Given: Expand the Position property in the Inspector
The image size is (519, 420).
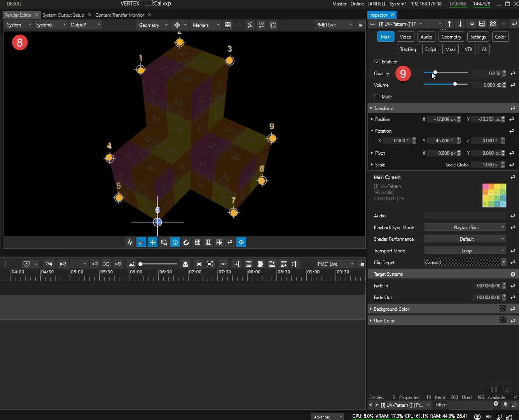Looking at the screenshot, I should [x=372, y=119].
